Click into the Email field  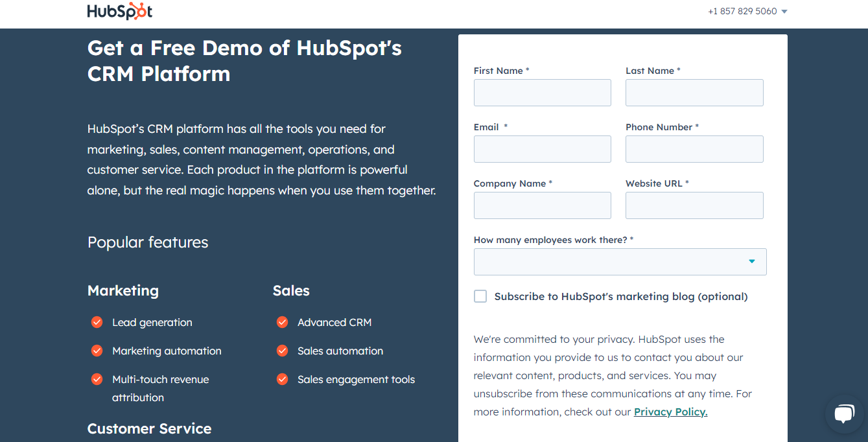543,149
